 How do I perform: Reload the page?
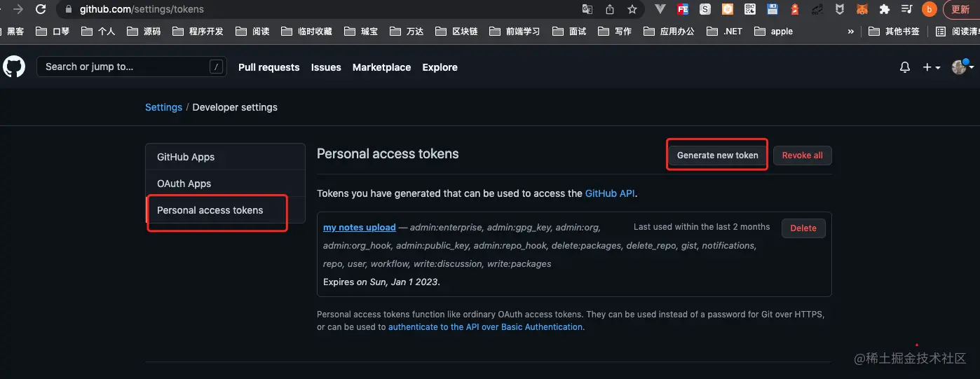[41, 9]
